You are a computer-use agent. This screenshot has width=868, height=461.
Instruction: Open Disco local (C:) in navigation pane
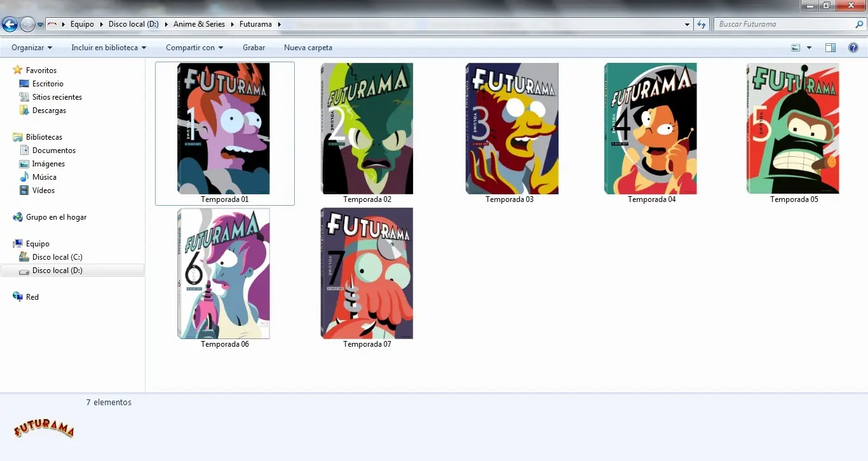pos(57,257)
